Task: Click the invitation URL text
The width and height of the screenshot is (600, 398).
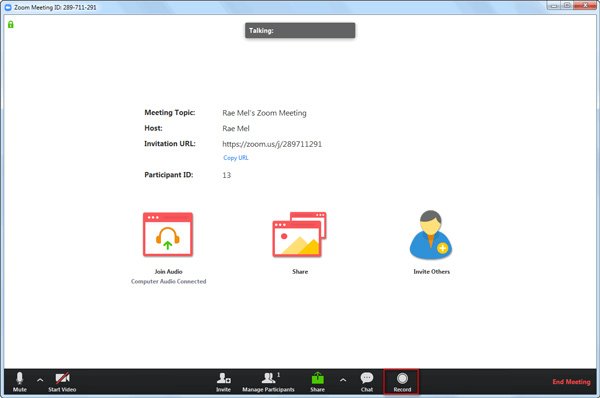Action: (x=272, y=144)
